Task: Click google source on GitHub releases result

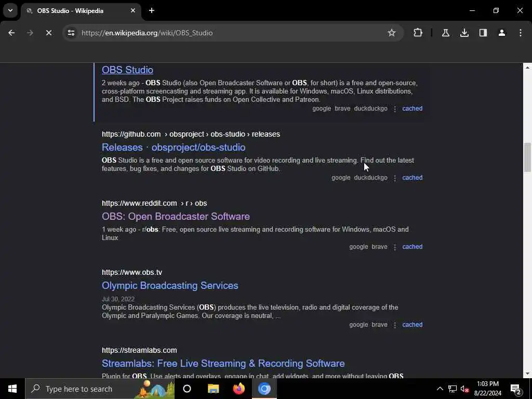Action: click(341, 178)
